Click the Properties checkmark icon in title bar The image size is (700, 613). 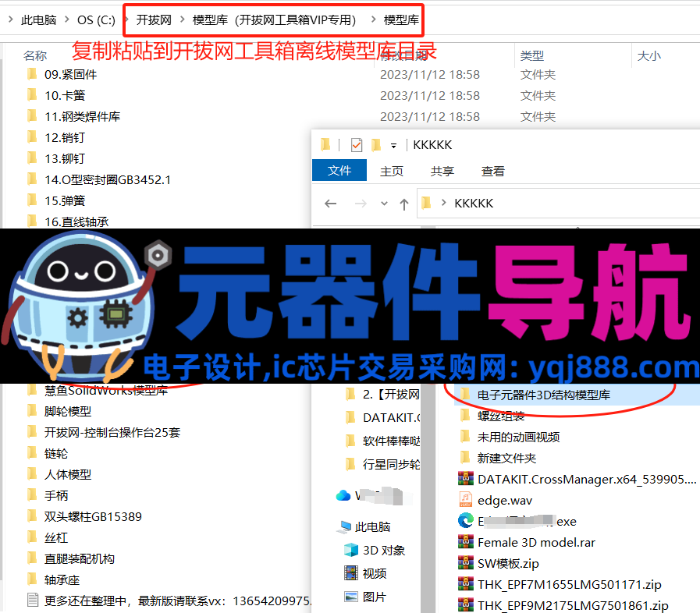pos(357,145)
